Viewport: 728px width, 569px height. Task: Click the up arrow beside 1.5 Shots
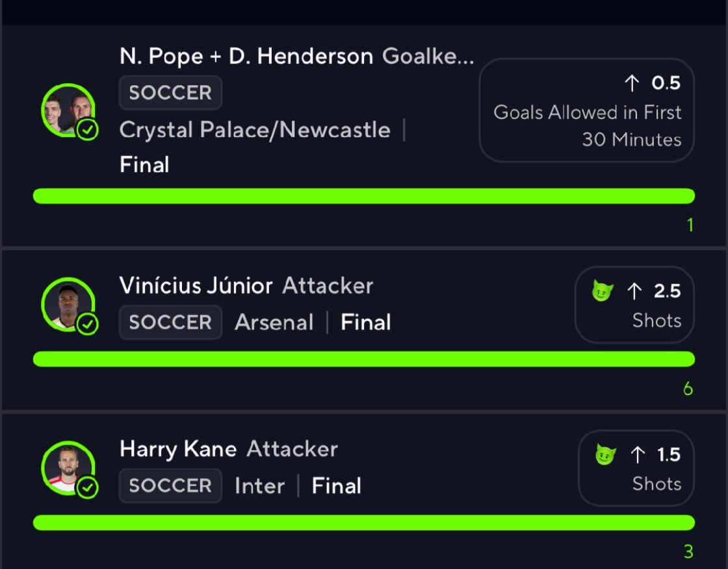click(638, 455)
